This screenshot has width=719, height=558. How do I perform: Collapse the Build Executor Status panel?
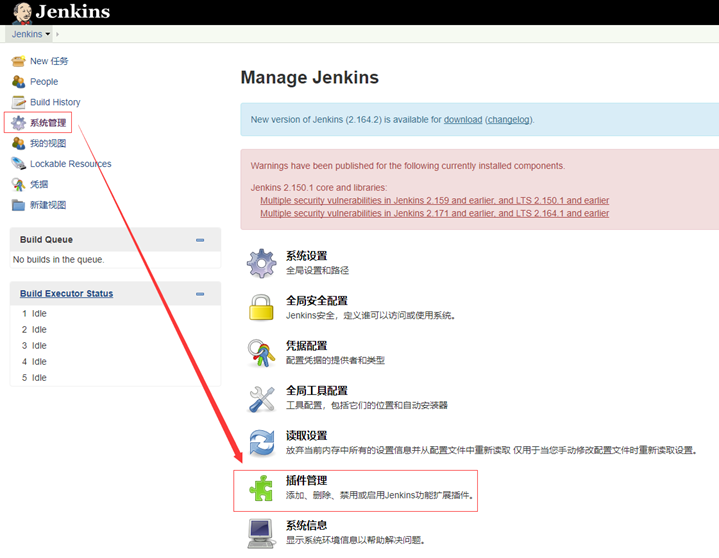[200, 294]
